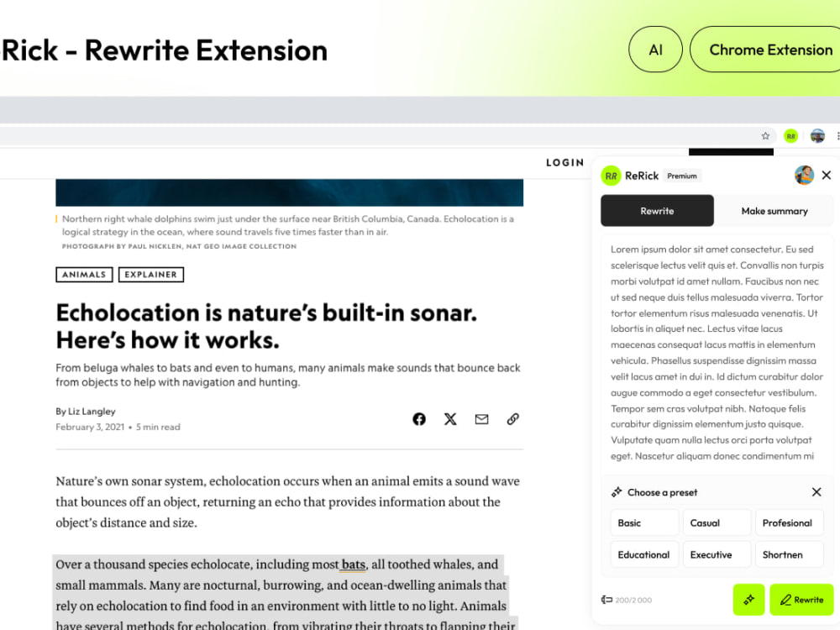Click the author name Liz Langley
Image resolution: width=840 pixels, height=630 pixels.
[x=92, y=412]
